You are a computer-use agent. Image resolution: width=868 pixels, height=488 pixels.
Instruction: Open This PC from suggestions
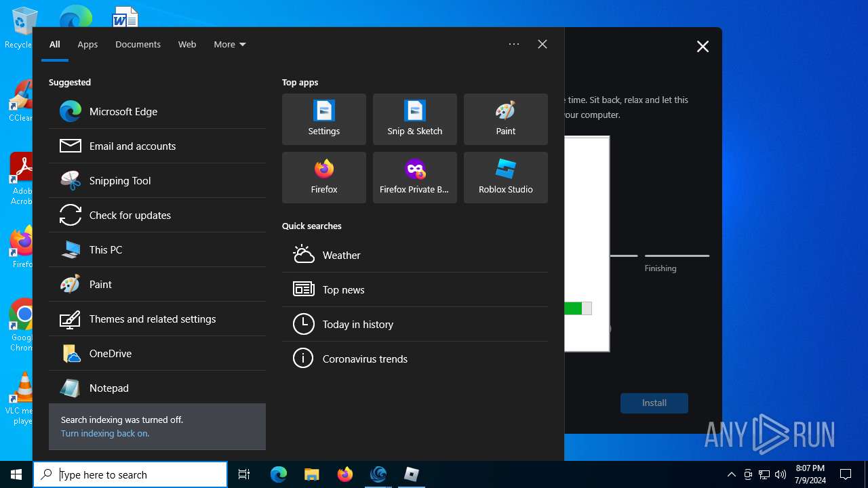157,249
